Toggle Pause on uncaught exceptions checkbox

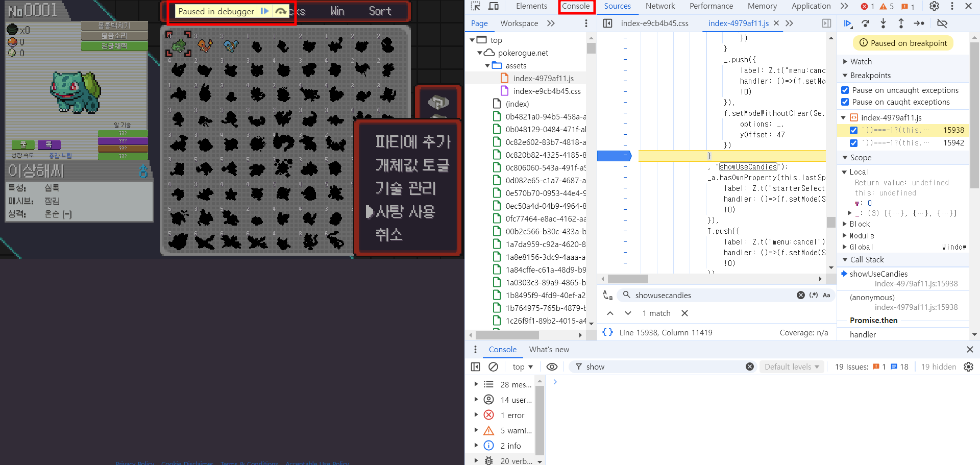coord(845,90)
